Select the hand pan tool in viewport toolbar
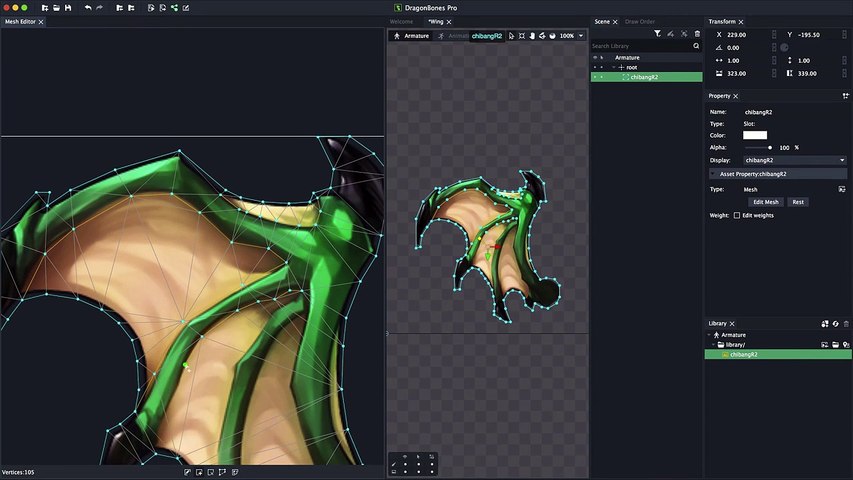 tap(532, 36)
